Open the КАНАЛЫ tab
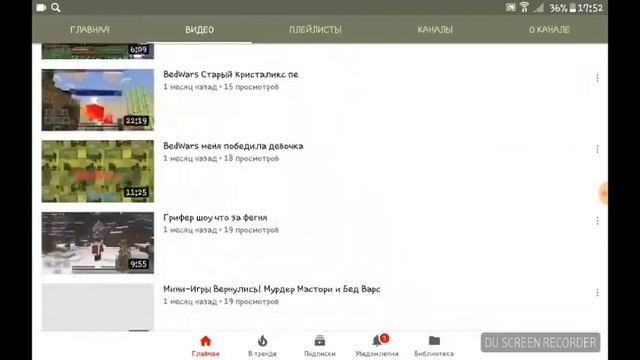The image size is (640, 360). click(435, 29)
